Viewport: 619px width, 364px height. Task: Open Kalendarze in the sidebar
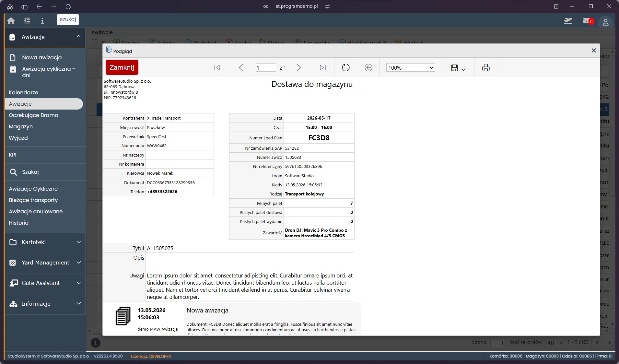pos(23,92)
